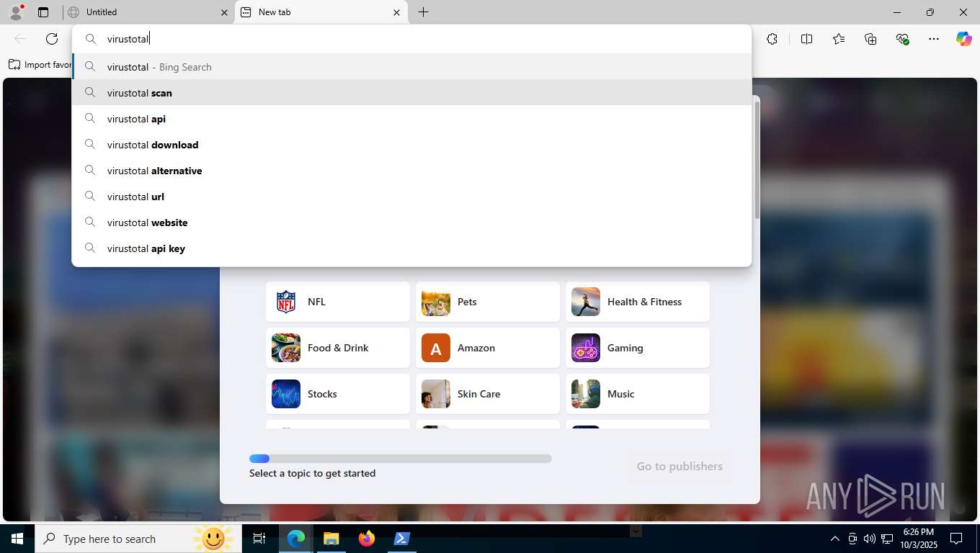The width and height of the screenshot is (980, 553).
Task: Select the virustotal api suggestion
Action: (411, 119)
